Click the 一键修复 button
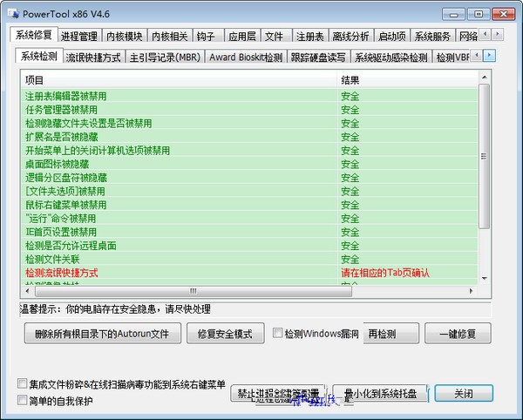 pos(458,333)
